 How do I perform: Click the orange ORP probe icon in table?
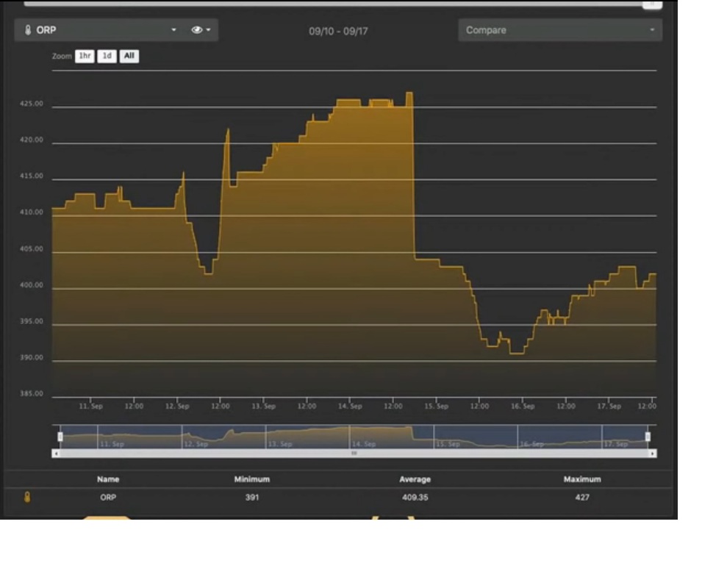pos(27,497)
